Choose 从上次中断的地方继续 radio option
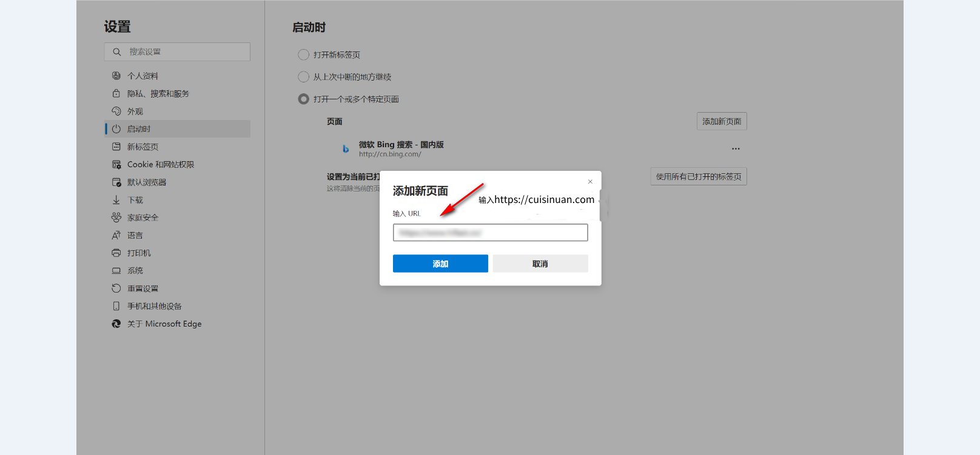This screenshot has width=980, height=455. coord(304,77)
